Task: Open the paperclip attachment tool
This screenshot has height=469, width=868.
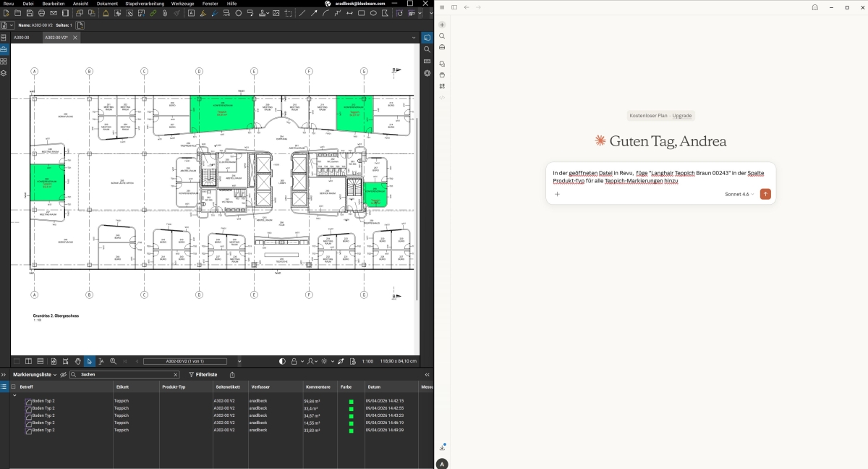Action: coord(165,13)
